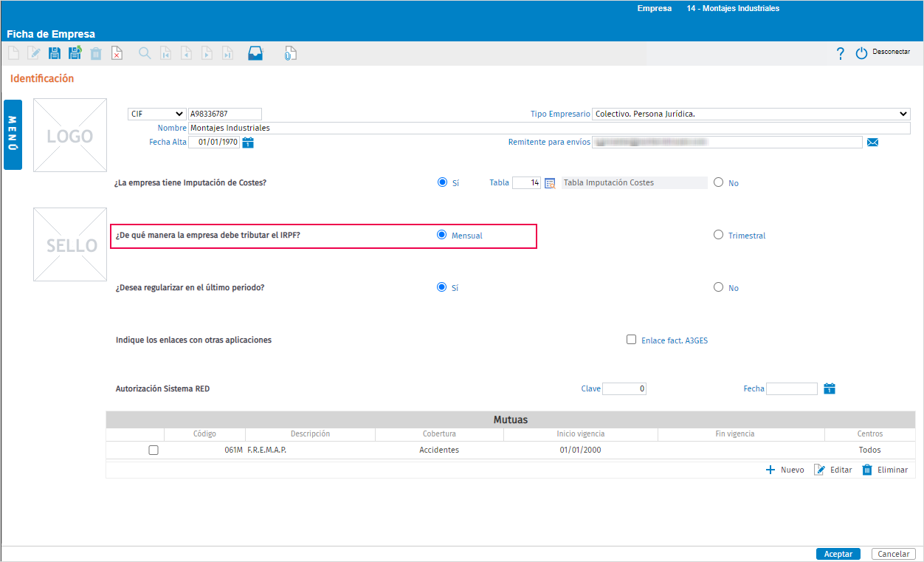Click Nuevo to add a mutua

pyautogui.click(x=785, y=470)
